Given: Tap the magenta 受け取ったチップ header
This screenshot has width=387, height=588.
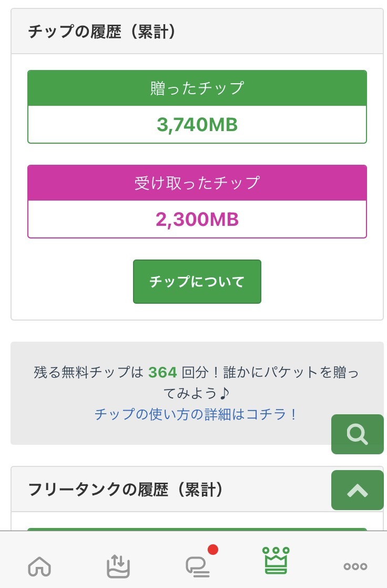Looking at the screenshot, I should (x=197, y=183).
